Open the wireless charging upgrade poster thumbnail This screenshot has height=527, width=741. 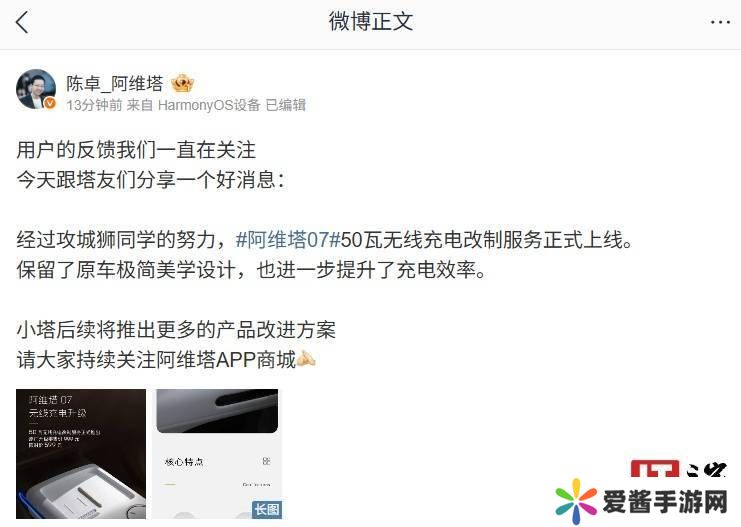tap(81, 454)
